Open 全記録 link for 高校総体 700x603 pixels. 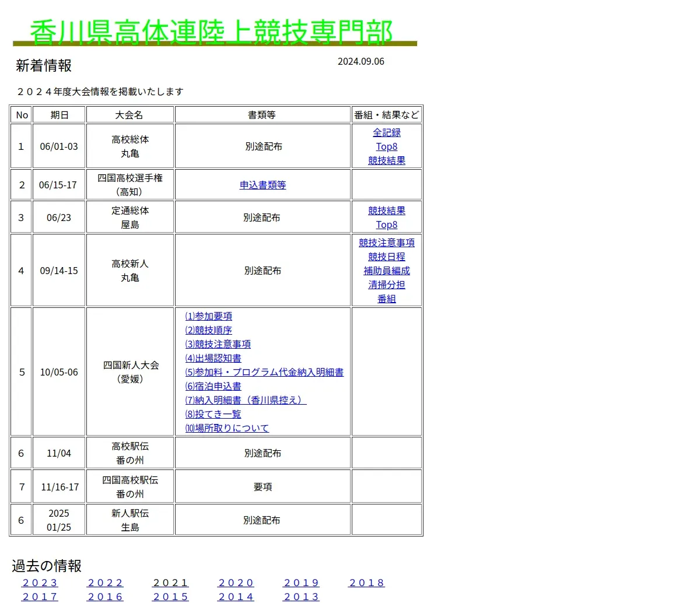pos(387,132)
